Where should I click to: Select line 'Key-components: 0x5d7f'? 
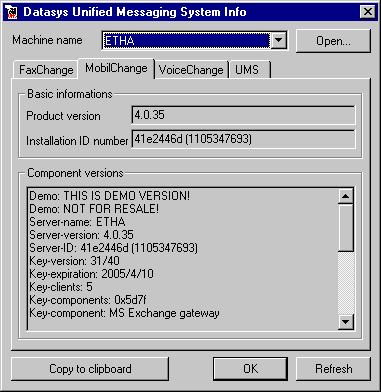coord(88,300)
